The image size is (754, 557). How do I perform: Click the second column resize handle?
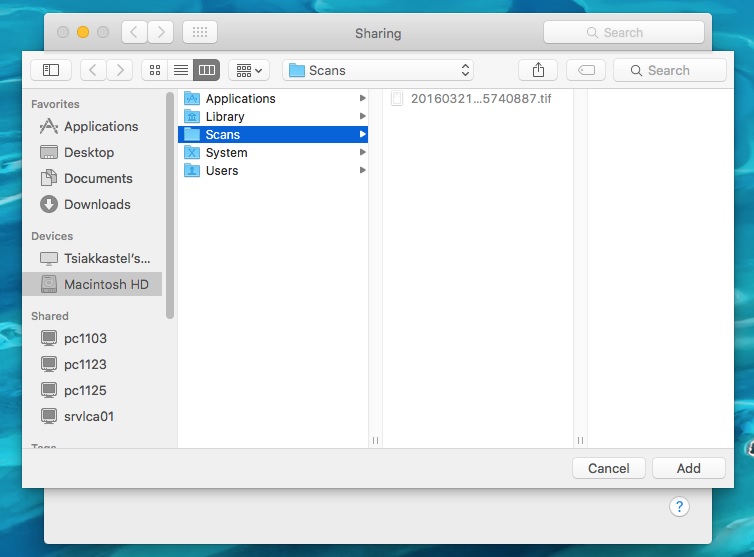point(580,440)
